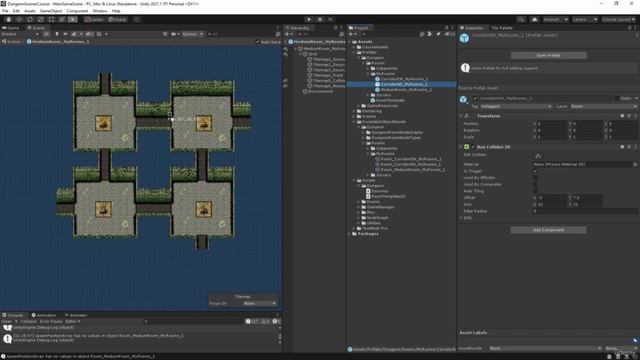The width and height of the screenshot is (640, 360).
Task: Click the Add Component button
Action: click(549, 230)
